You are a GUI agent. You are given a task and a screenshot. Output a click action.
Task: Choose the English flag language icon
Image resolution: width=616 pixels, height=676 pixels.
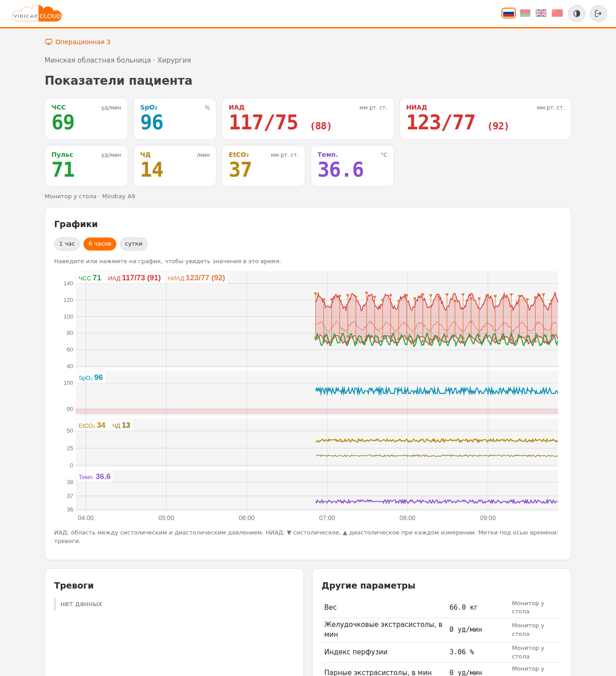541,14
